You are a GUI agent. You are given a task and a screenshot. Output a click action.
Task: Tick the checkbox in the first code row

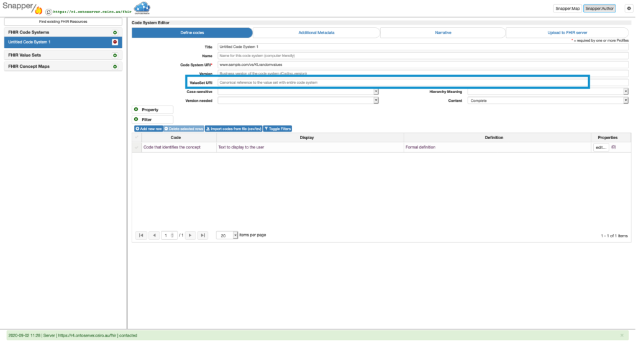point(137,147)
